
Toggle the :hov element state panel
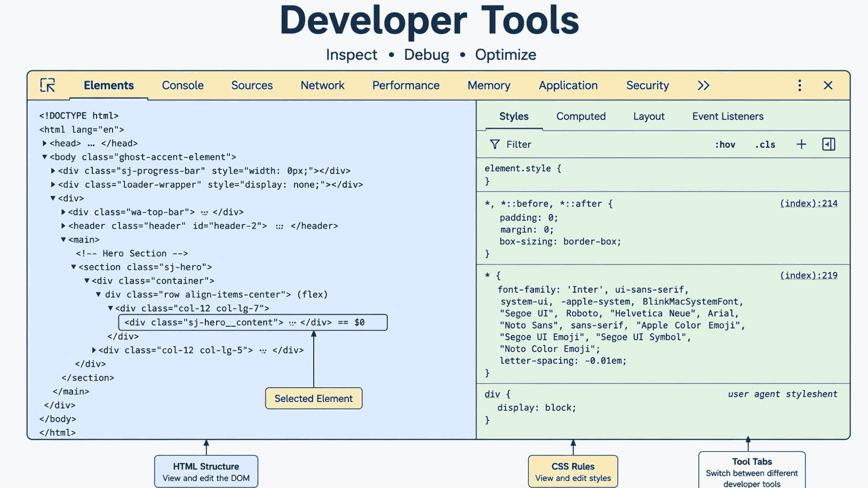[x=725, y=145]
